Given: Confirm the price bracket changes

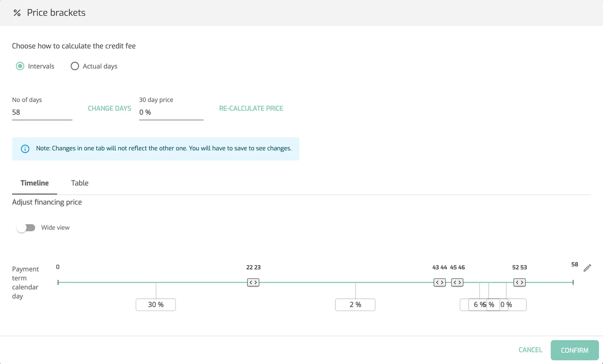Looking at the screenshot, I should coord(575,350).
